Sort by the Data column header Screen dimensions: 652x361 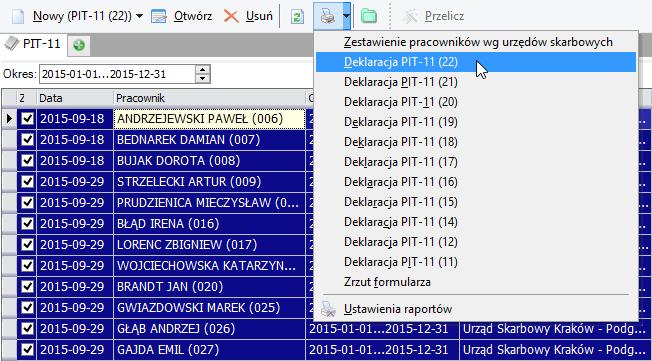point(74,98)
